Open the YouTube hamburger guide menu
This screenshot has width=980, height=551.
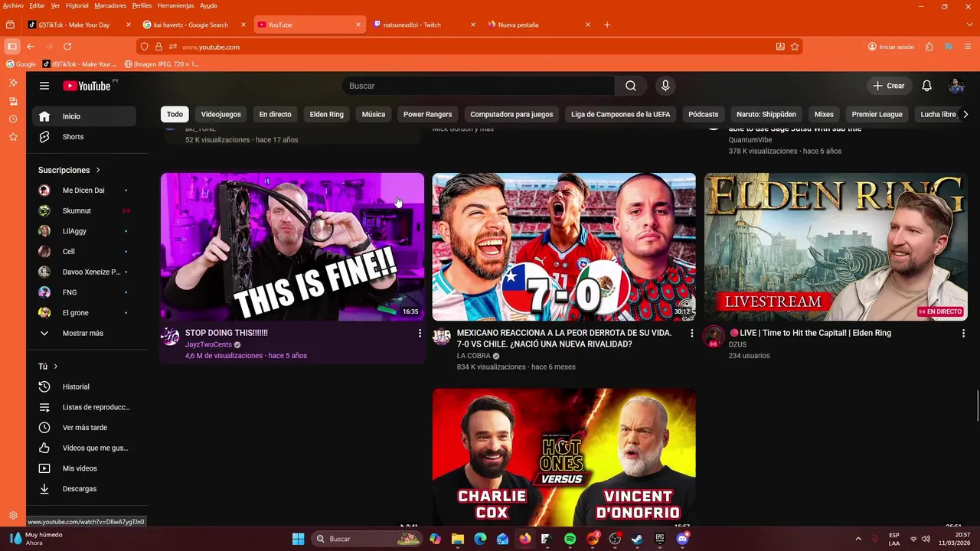[x=44, y=86]
